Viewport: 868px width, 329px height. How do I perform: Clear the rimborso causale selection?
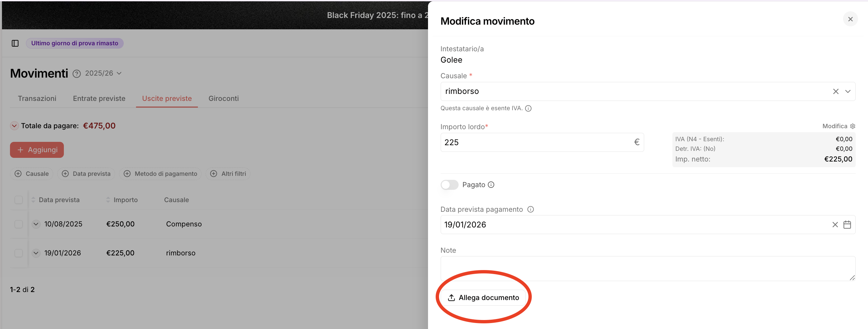coord(836,92)
